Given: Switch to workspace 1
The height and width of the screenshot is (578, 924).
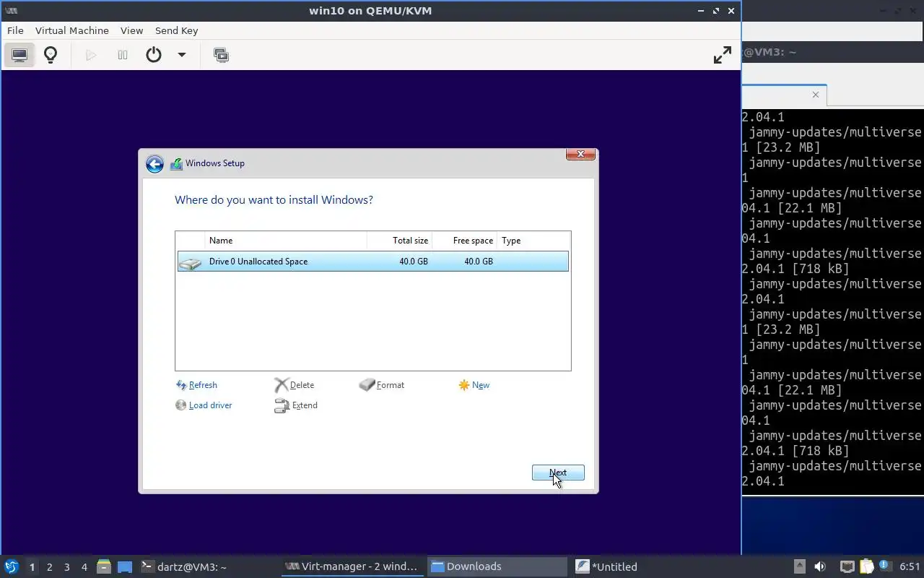Looking at the screenshot, I should pos(32,567).
